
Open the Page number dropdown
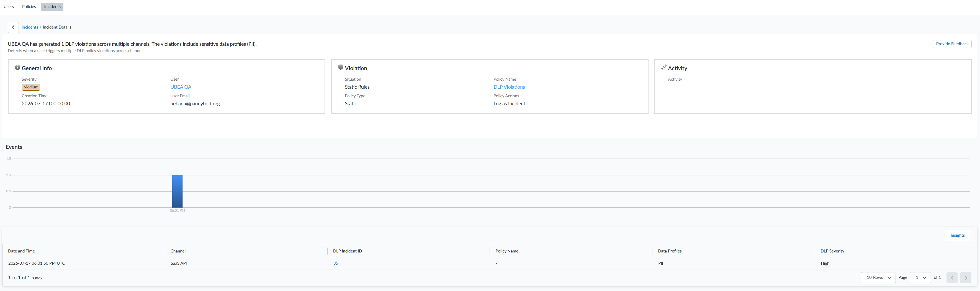(920, 278)
